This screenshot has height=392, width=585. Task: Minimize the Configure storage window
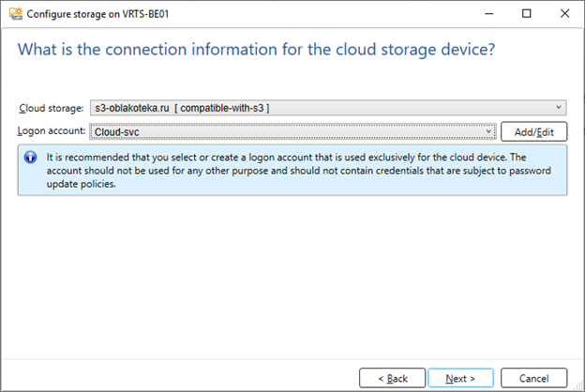tap(489, 14)
